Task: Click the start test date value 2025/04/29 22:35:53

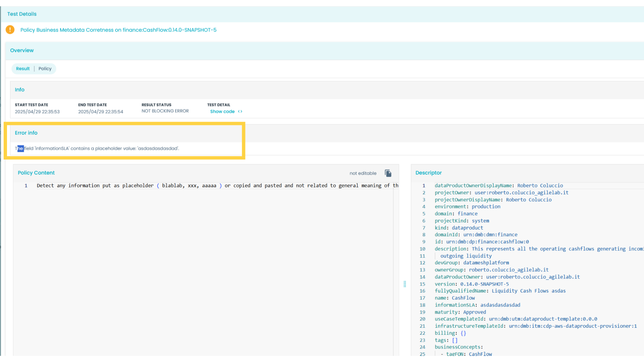Action: point(37,112)
